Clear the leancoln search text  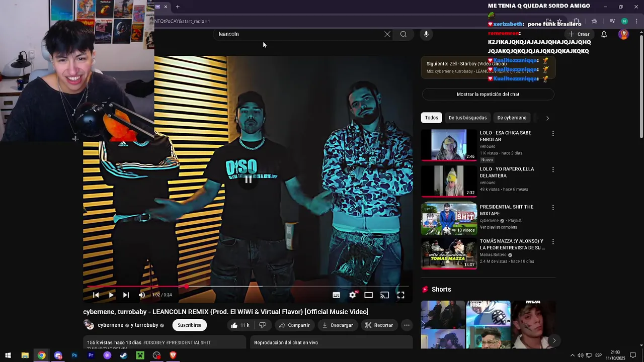(387, 34)
